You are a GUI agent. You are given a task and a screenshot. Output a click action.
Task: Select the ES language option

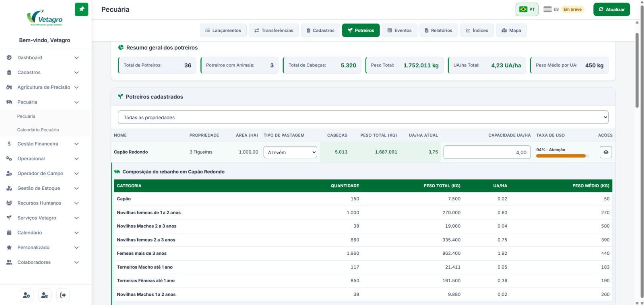551,9
